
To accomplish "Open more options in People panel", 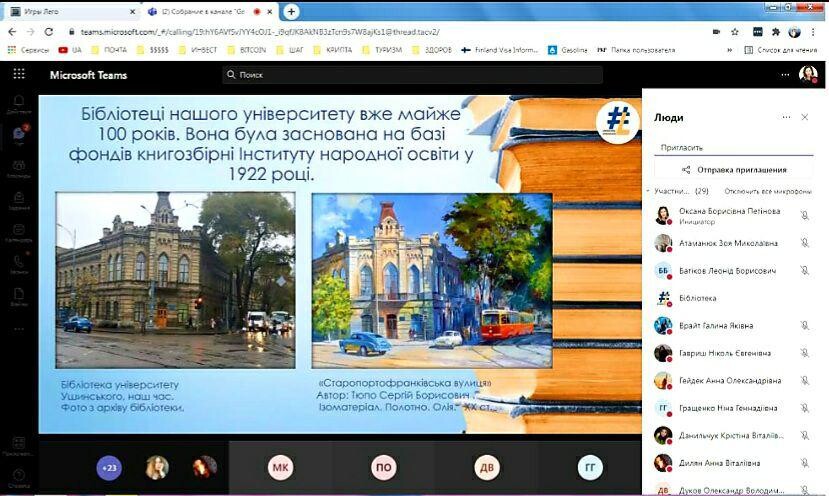I will (786, 117).
